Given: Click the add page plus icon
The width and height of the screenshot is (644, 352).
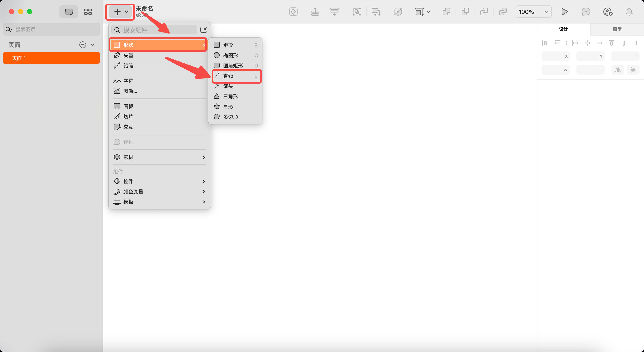Looking at the screenshot, I should tap(83, 45).
